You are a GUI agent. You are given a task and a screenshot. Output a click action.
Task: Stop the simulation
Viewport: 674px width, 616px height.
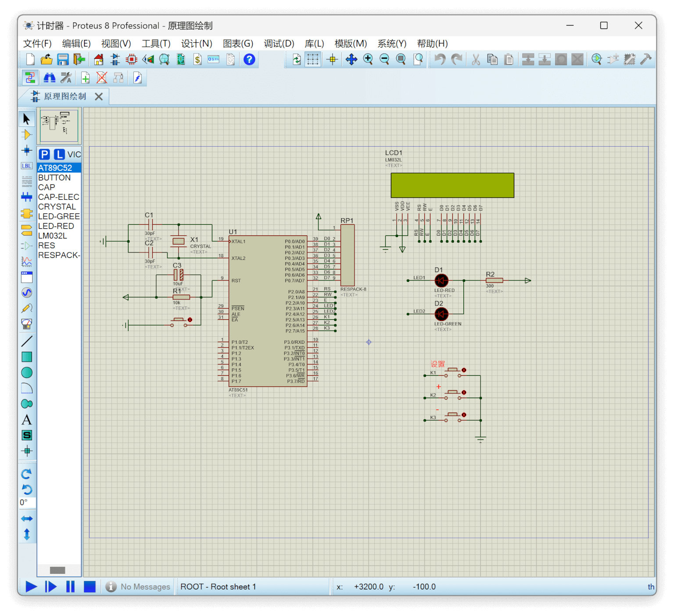click(90, 587)
